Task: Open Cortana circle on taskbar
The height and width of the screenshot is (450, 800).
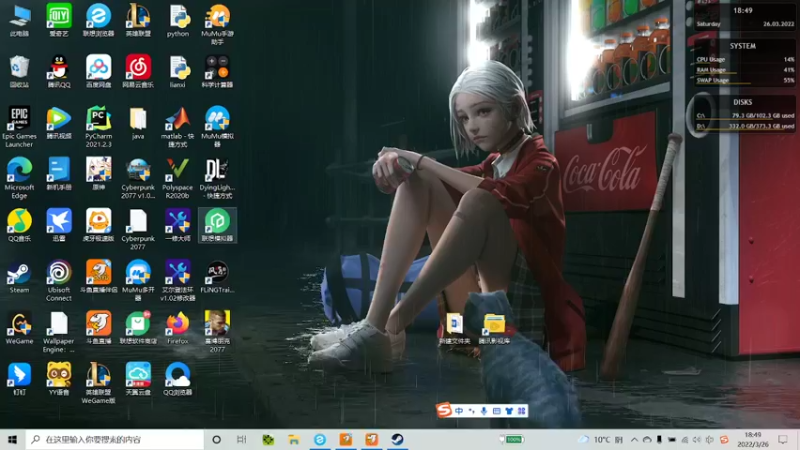Action: (x=216, y=439)
